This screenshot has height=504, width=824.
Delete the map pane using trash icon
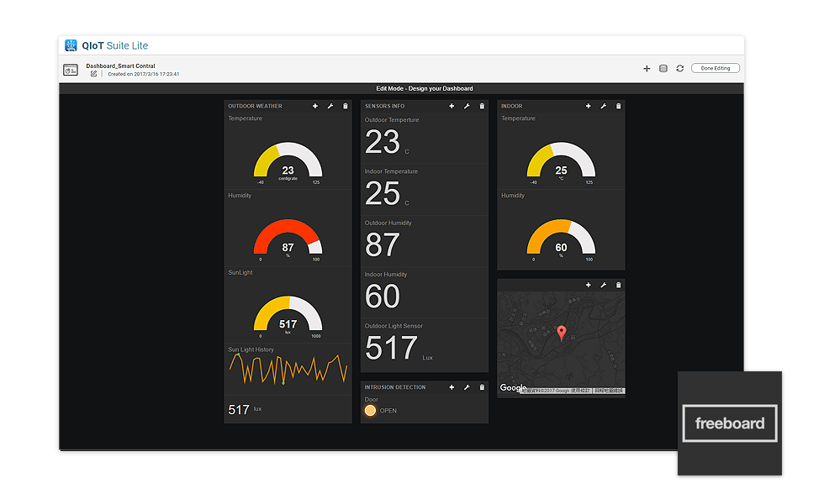pyautogui.click(x=619, y=285)
